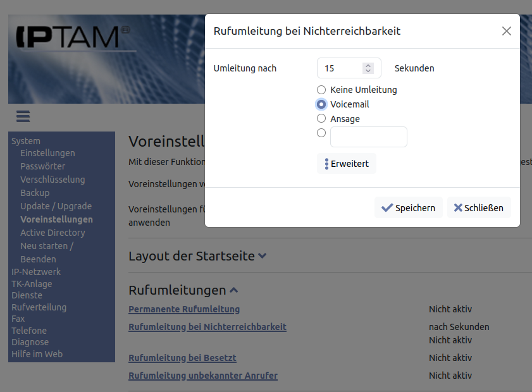Screen dimensions: 532x392
Task: Select the Voicemail radio option
Action: point(321,104)
